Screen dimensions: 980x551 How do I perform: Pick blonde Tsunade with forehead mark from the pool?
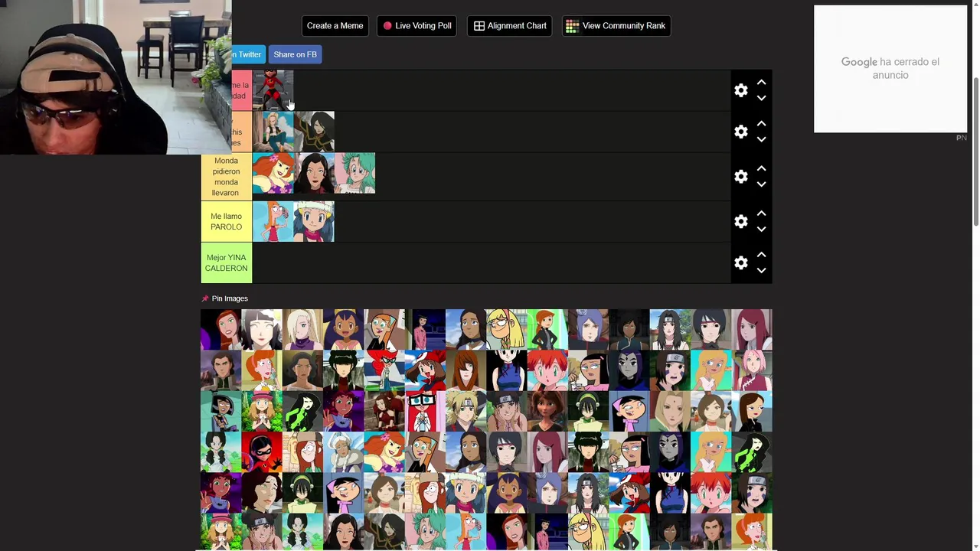[x=670, y=412]
